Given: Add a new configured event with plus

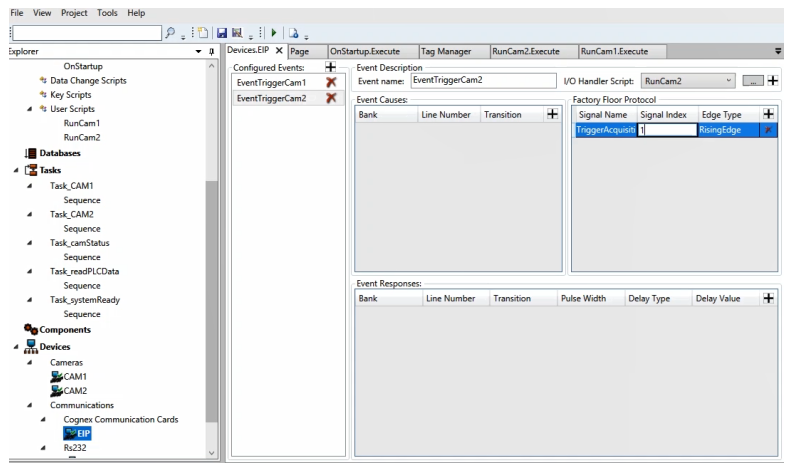Looking at the screenshot, I should [x=333, y=66].
